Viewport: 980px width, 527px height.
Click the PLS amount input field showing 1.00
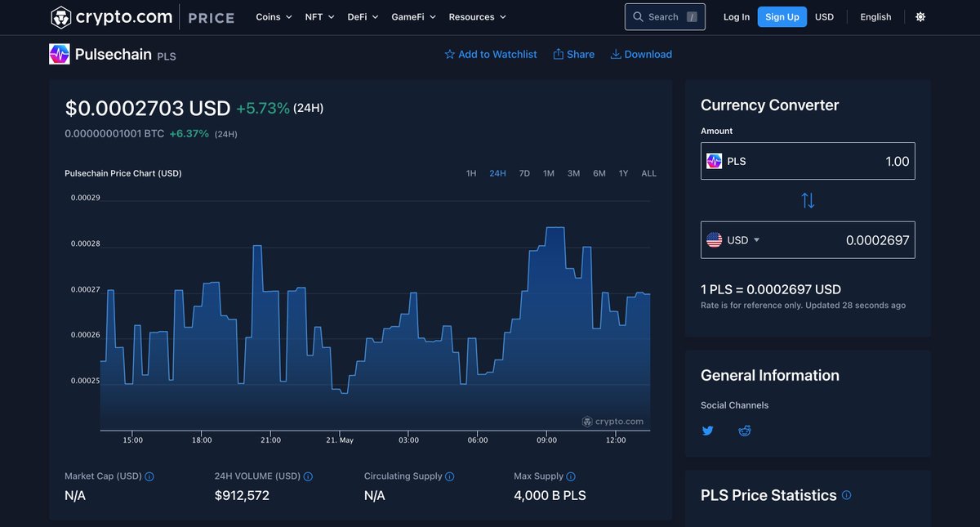(x=808, y=161)
